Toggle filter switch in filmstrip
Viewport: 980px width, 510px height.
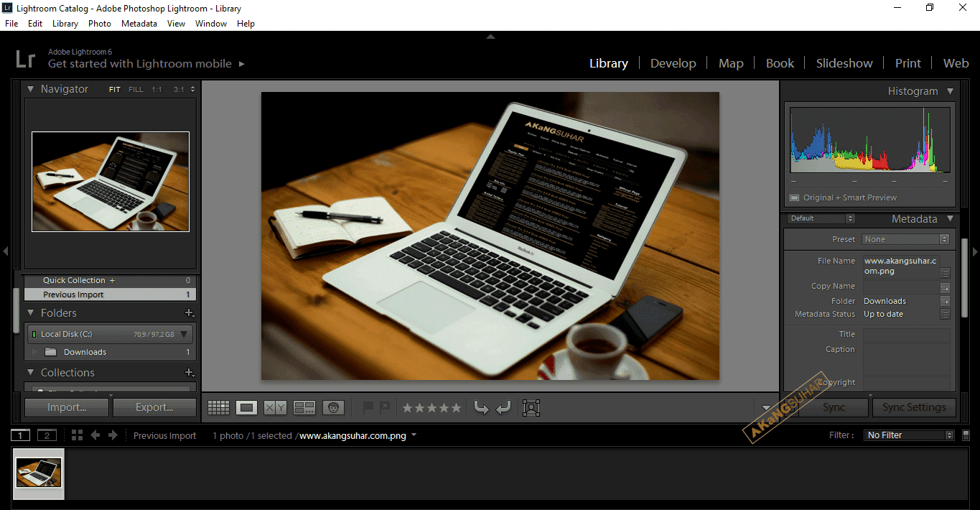tap(966, 435)
